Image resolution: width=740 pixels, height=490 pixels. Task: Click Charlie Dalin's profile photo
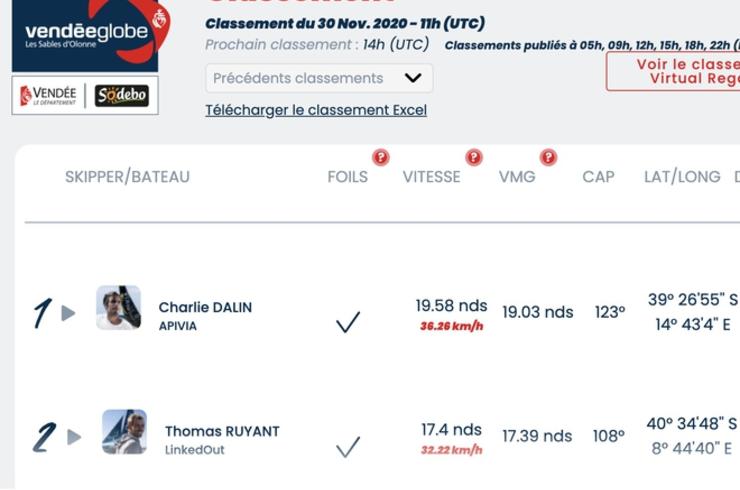coord(118,308)
